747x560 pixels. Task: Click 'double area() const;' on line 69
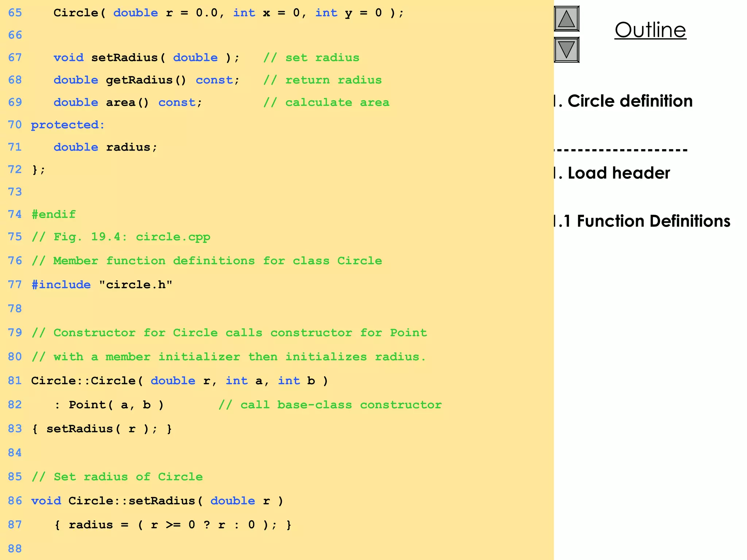128,102
